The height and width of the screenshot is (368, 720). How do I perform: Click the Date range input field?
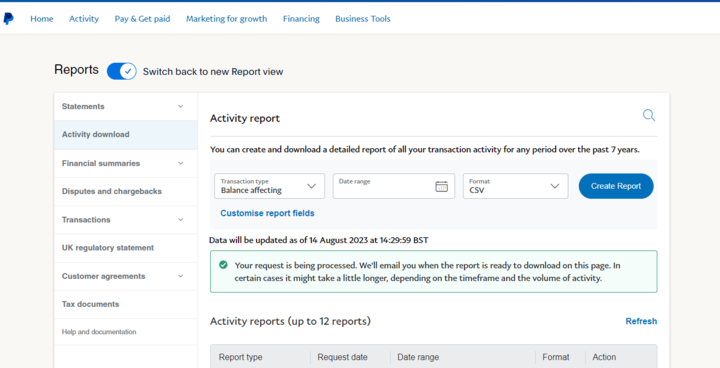[x=394, y=186]
